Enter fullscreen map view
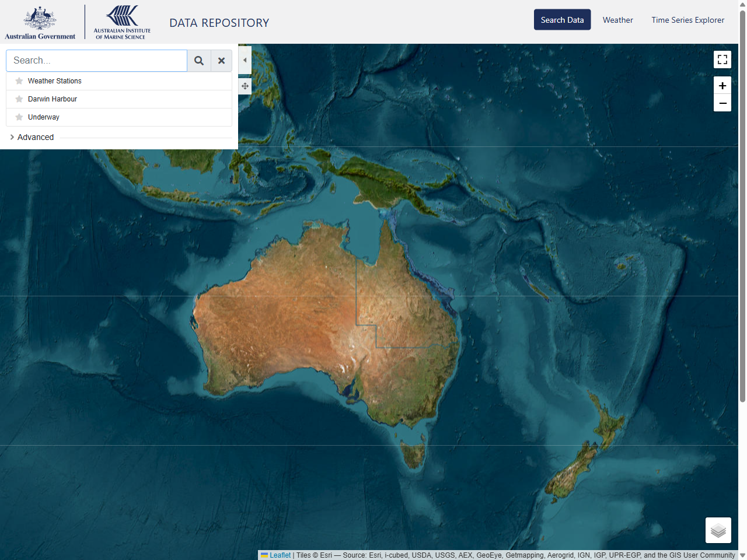Viewport: 747px width, 560px height. (722, 60)
